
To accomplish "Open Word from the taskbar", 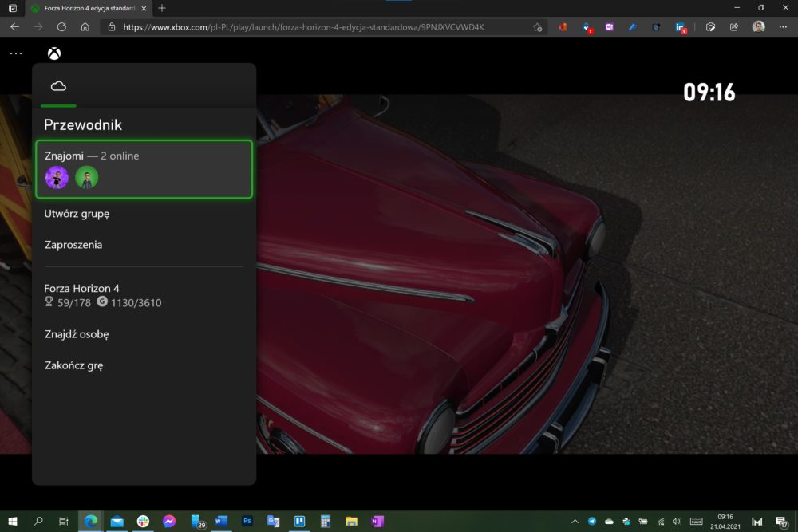I will coord(221,522).
